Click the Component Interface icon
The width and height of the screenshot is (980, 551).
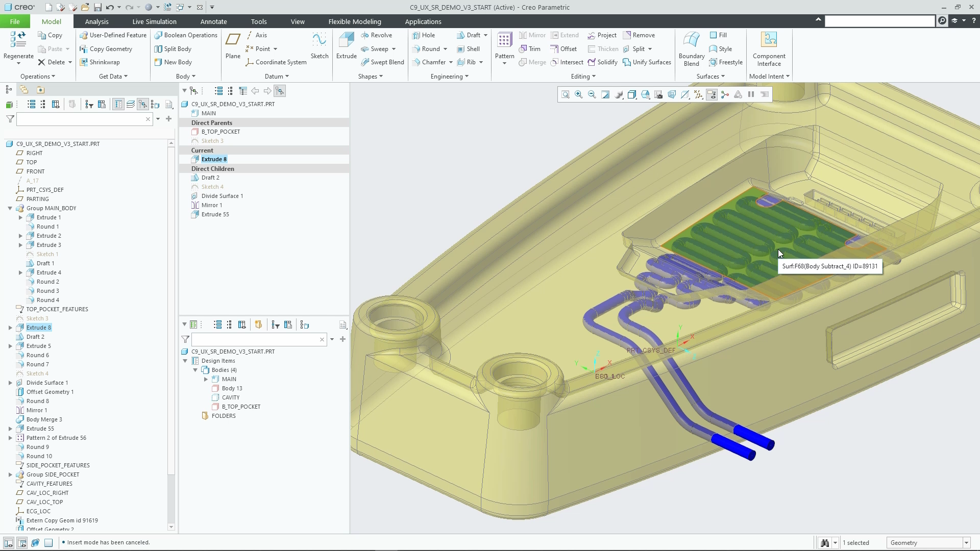pyautogui.click(x=769, y=40)
